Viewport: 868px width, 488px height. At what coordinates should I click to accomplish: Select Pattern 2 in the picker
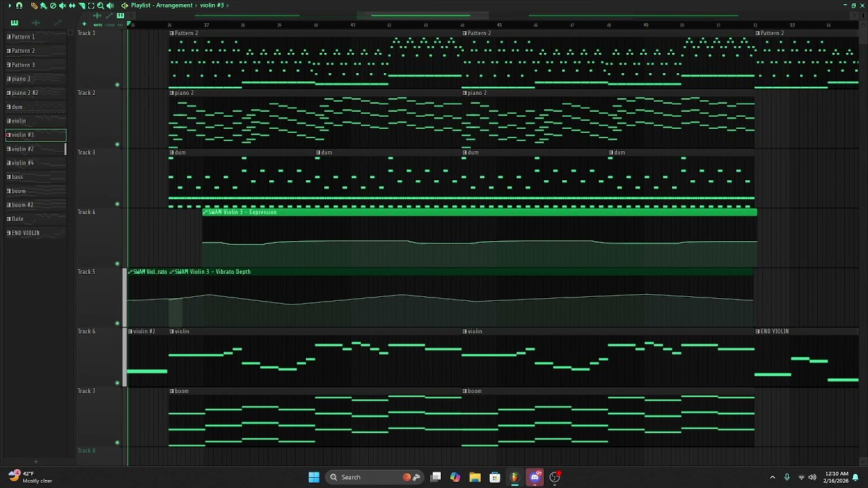click(x=36, y=51)
